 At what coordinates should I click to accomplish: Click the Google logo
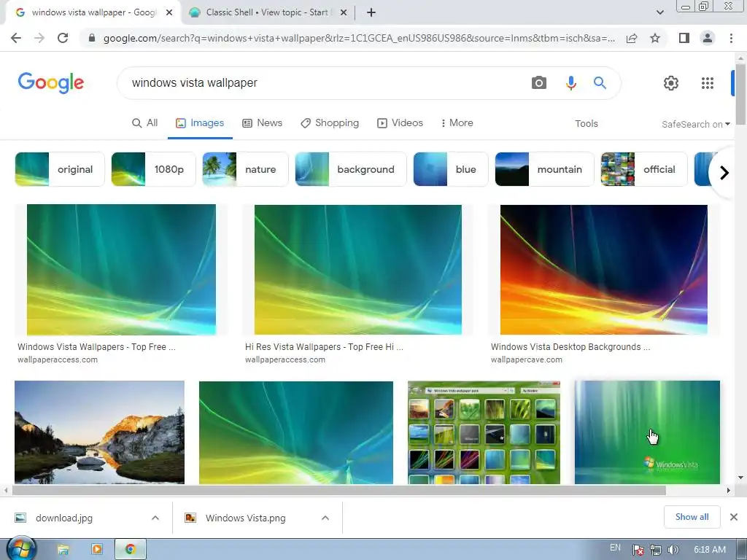[51, 83]
